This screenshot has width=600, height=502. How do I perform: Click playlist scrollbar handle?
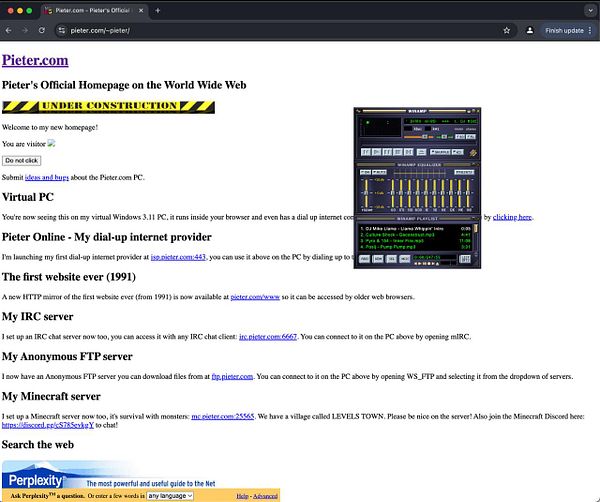476,228
